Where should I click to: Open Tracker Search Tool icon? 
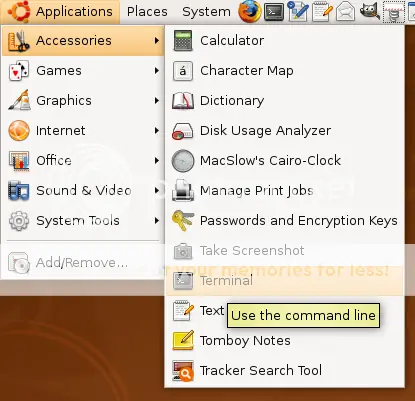[x=183, y=371]
